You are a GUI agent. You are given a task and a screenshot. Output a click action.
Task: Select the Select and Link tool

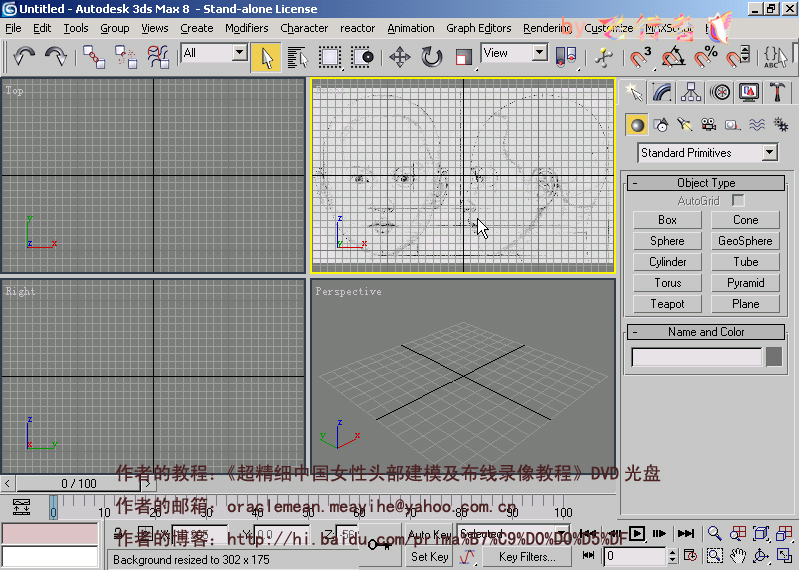tap(94, 57)
